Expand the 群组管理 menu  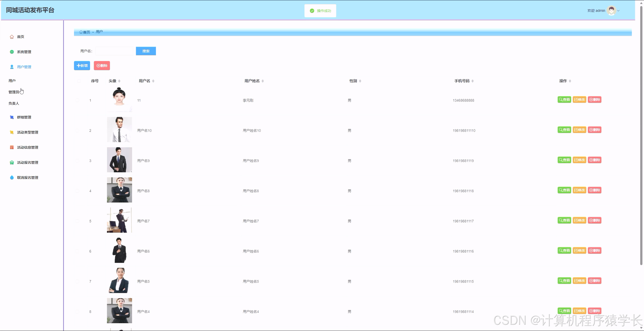pyautogui.click(x=24, y=117)
